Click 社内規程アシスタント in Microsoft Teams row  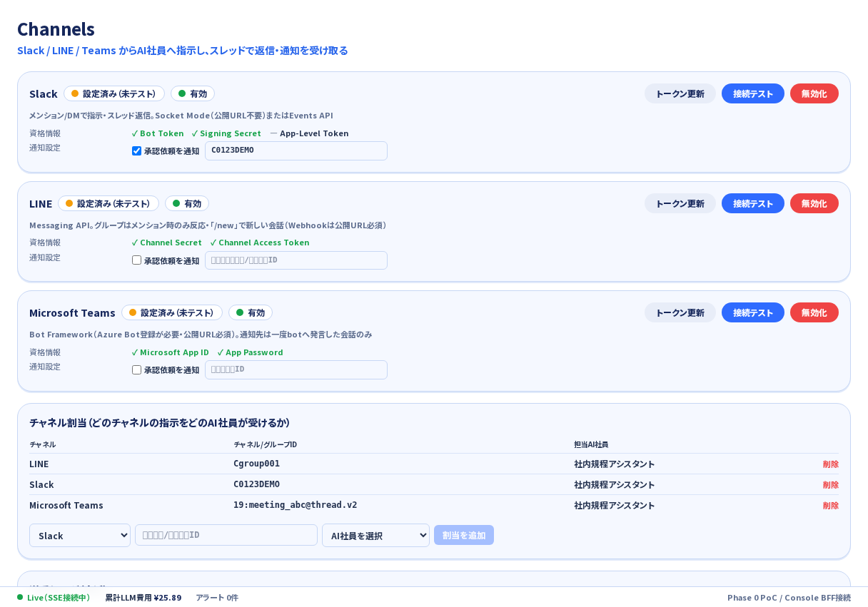coord(614,505)
